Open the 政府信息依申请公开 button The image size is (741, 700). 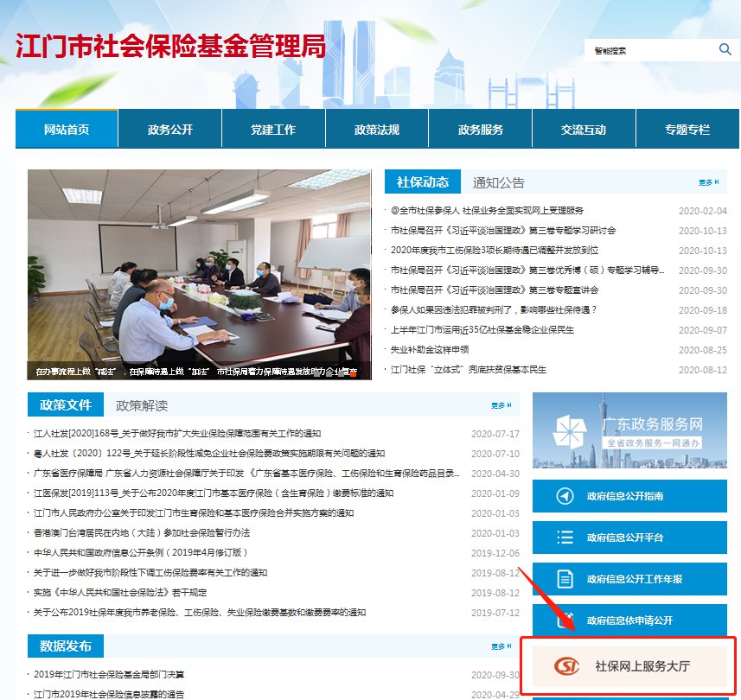[x=629, y=620]
